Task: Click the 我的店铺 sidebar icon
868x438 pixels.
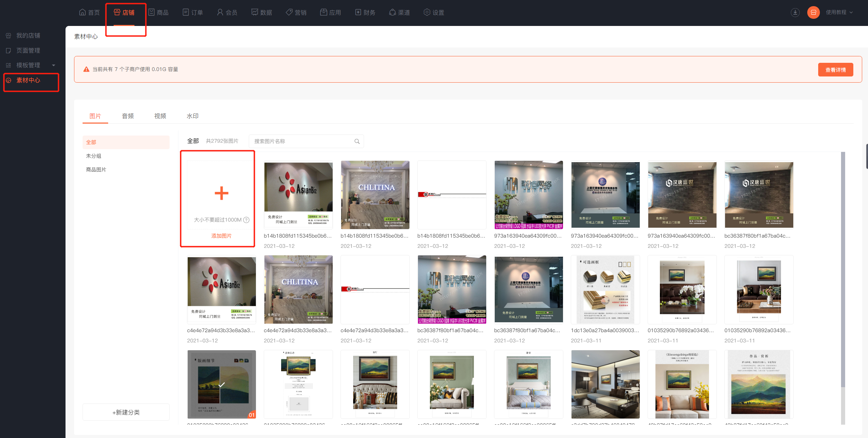Action: tap(9, 36)
